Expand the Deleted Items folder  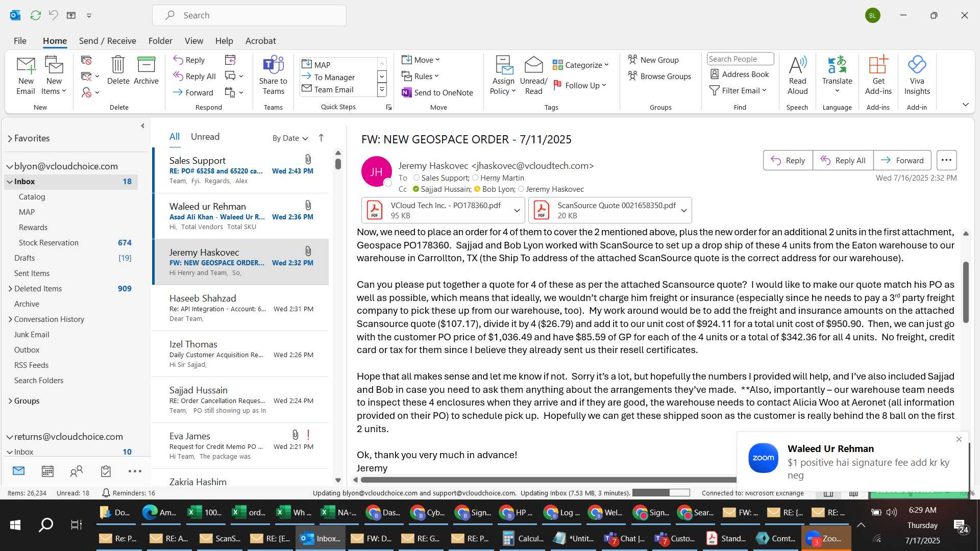tap(10, 289)
